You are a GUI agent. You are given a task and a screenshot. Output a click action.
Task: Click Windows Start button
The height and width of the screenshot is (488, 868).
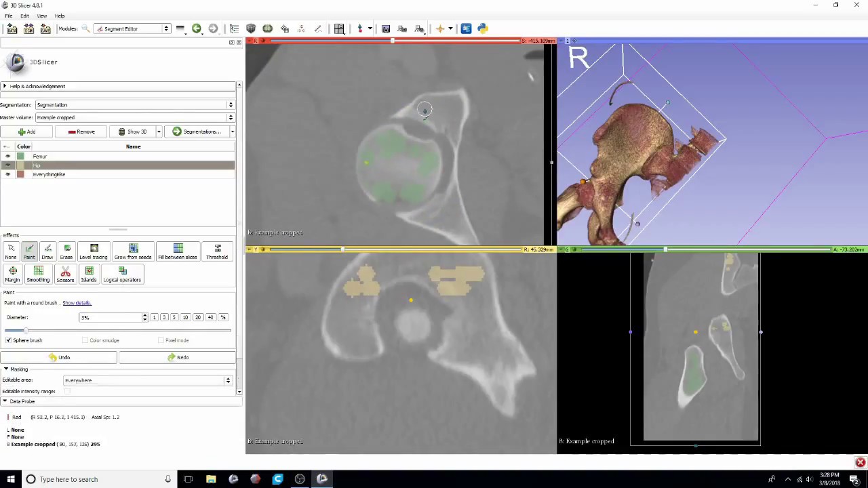(10, 479)
